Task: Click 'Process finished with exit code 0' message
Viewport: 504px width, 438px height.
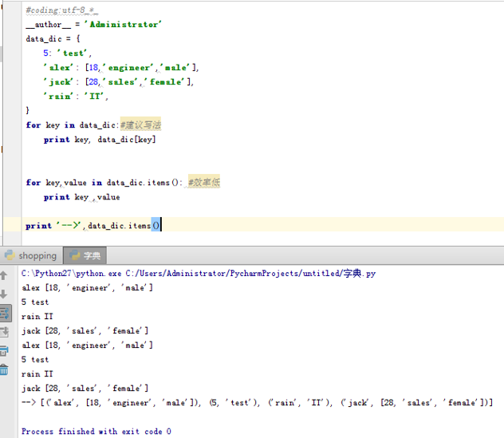Action: (x=96, y=432)
